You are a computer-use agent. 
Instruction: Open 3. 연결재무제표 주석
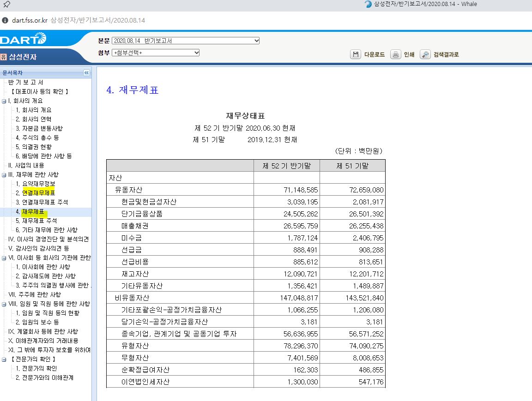[42, 203]
